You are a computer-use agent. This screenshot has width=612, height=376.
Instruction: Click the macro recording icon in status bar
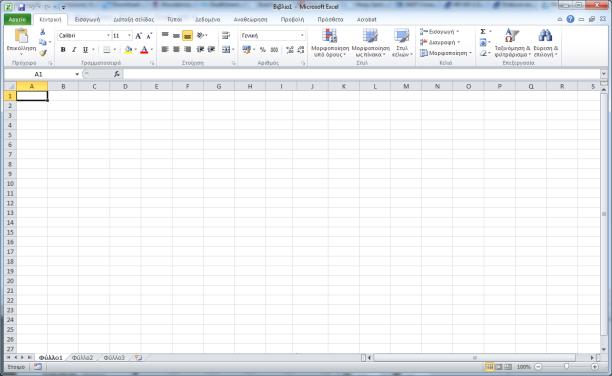click(37, 367)
